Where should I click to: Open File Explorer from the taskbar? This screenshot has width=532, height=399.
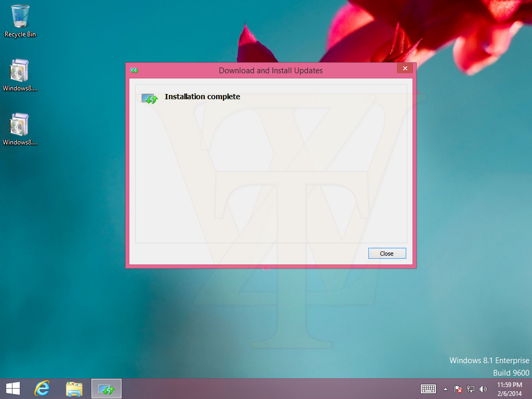coord(74,389)
